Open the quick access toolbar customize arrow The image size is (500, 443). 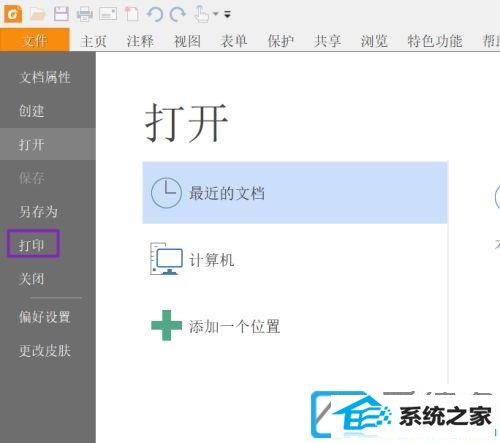[227, 14]
